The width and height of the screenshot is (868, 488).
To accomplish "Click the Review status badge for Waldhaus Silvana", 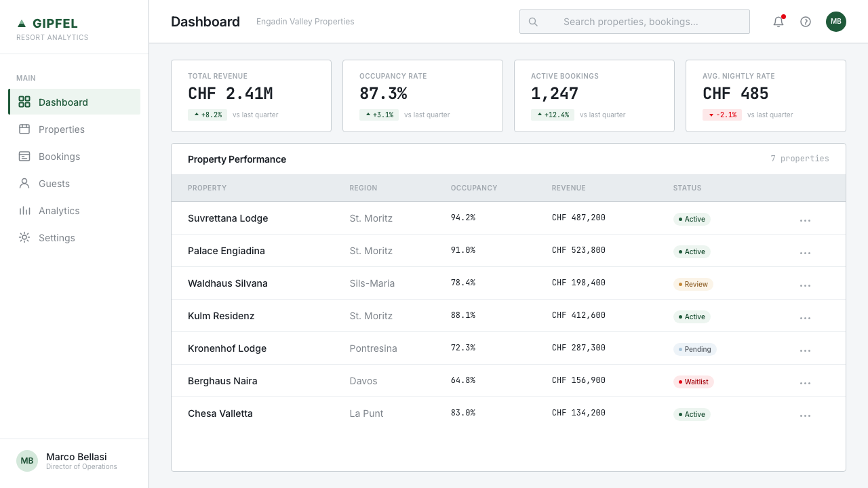I will tap(693, 284).
